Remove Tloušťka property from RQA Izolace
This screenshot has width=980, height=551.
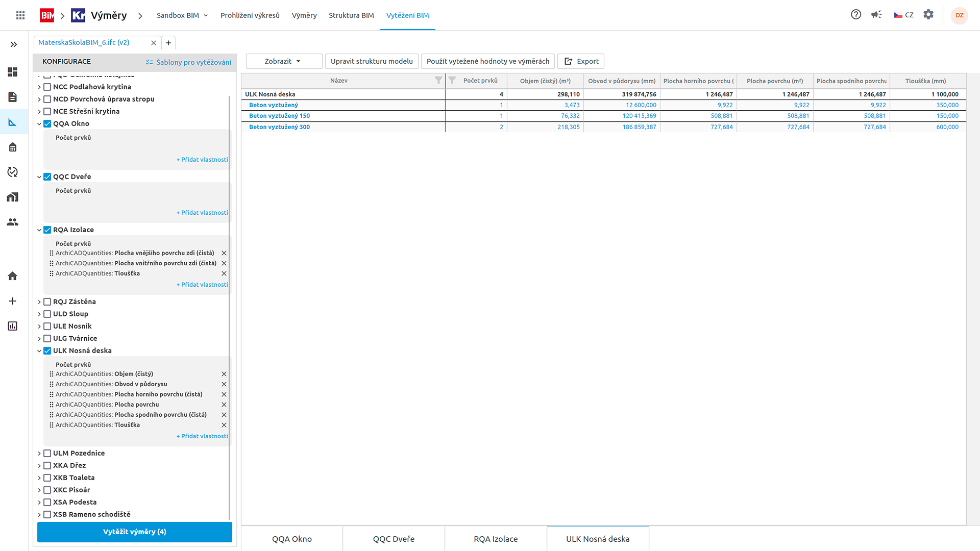(x=224, y=273)
